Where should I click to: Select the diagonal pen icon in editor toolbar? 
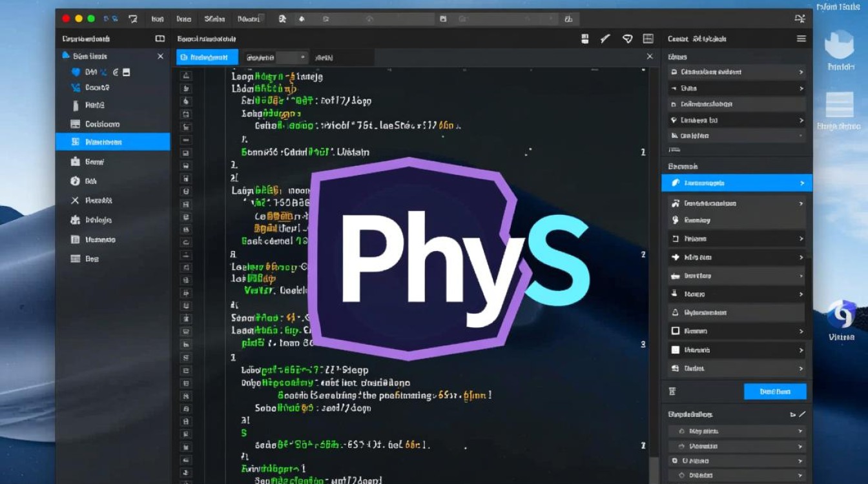coord(606,39)
